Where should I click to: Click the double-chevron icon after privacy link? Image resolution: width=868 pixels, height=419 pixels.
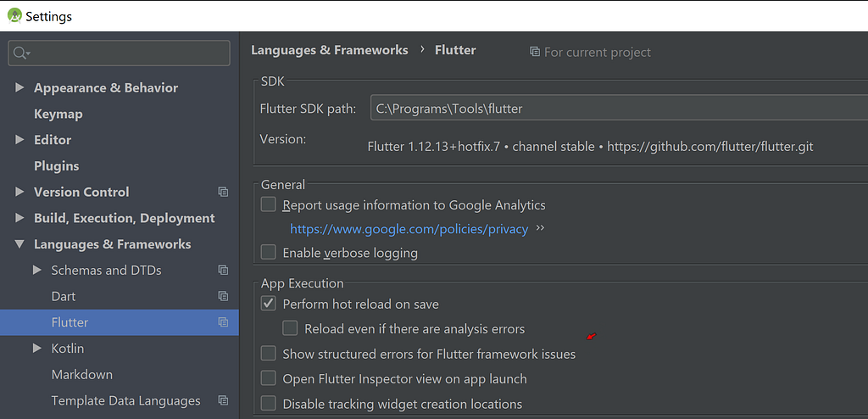pos(540,228)
